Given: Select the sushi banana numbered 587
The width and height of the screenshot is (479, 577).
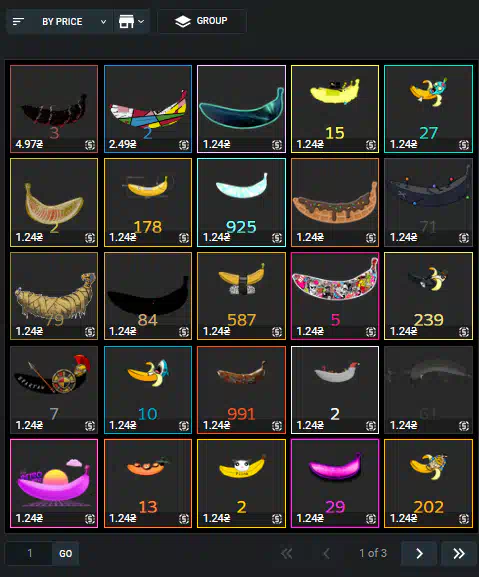Looking at the screenshot, I should coord(241,296).
